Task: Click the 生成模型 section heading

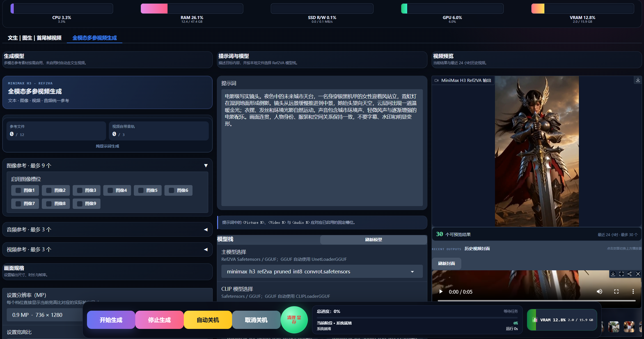Action: coord(14,56)
